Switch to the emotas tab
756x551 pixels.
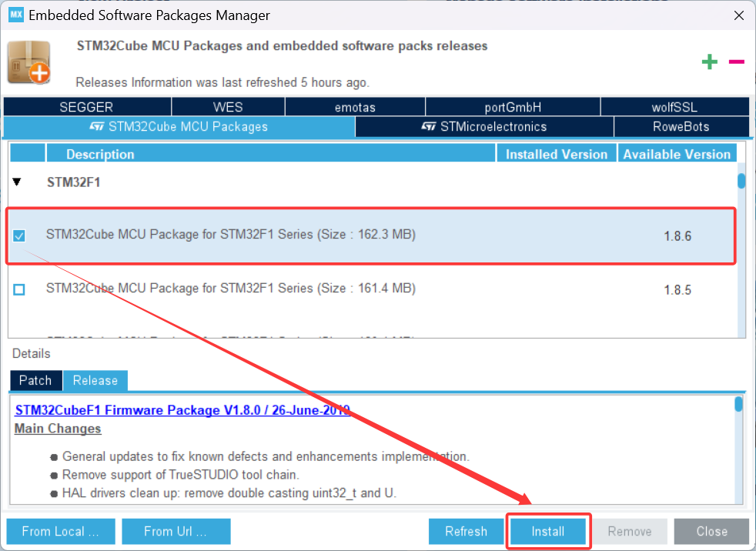356,106
